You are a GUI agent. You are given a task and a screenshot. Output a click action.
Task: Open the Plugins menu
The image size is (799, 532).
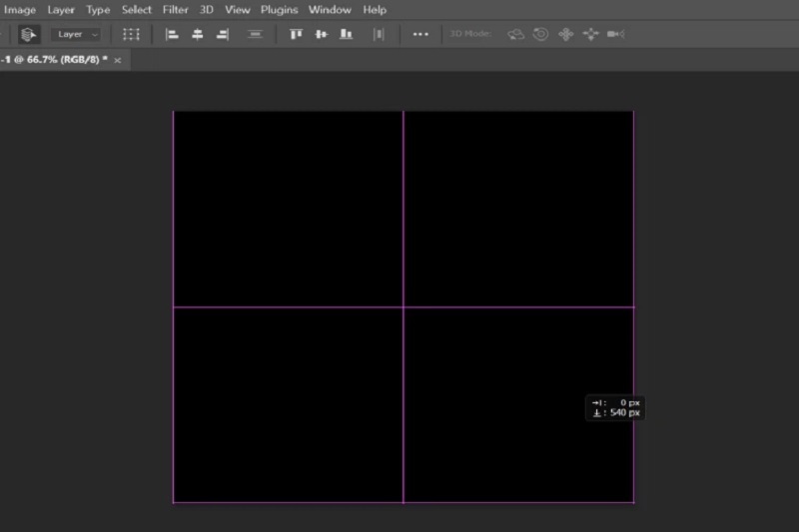tap(280, 10)
